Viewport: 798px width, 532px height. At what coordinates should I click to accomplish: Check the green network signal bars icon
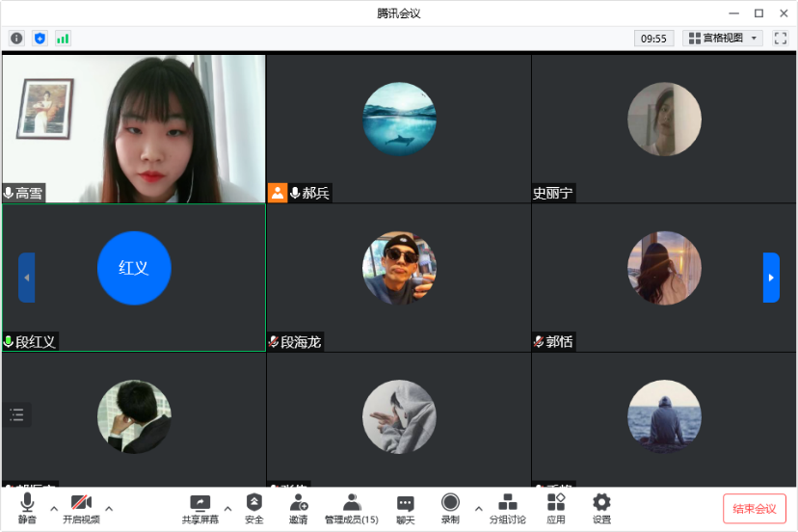(63, 39)
